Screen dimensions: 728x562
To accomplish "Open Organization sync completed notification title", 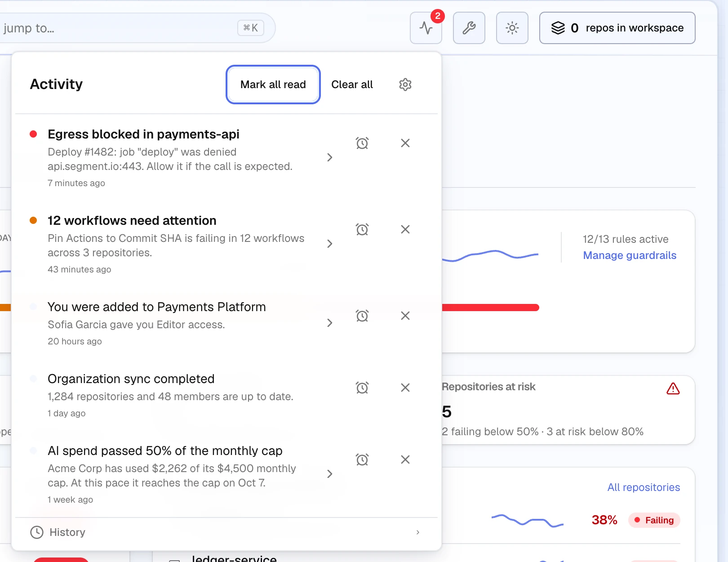I will (131, 379).
